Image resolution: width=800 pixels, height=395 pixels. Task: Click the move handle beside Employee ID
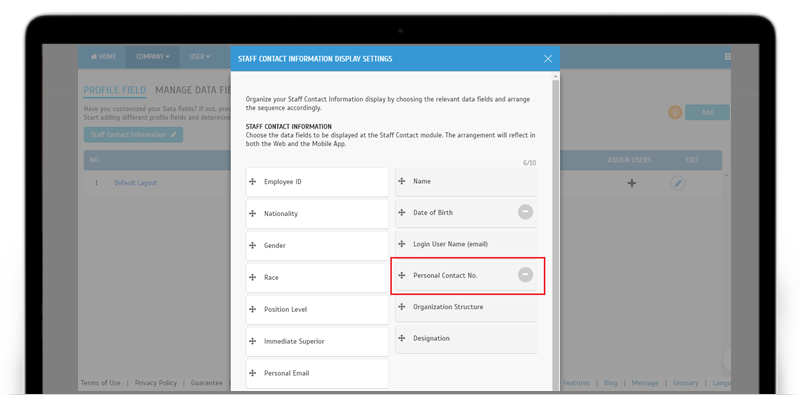(x=252, y=182)
